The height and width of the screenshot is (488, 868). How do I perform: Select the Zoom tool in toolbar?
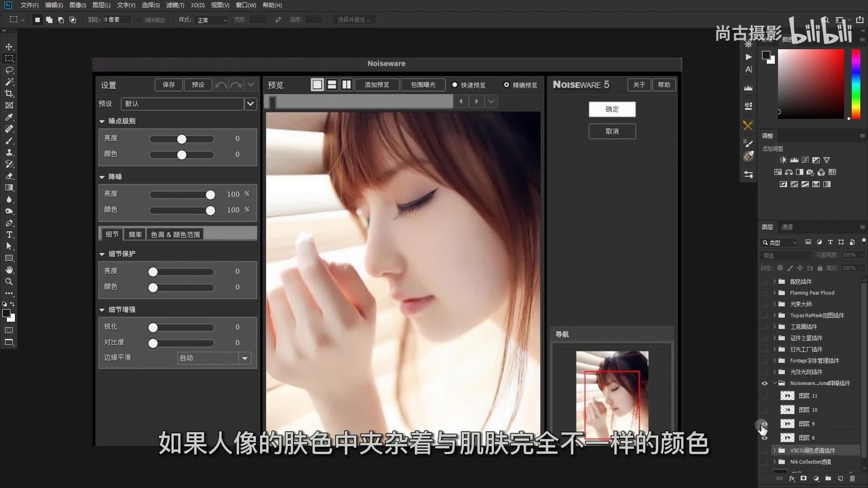pos(9,282)
